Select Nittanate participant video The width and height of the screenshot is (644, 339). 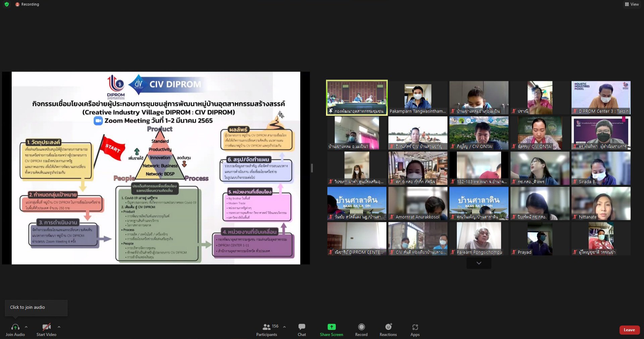point(601,203)
